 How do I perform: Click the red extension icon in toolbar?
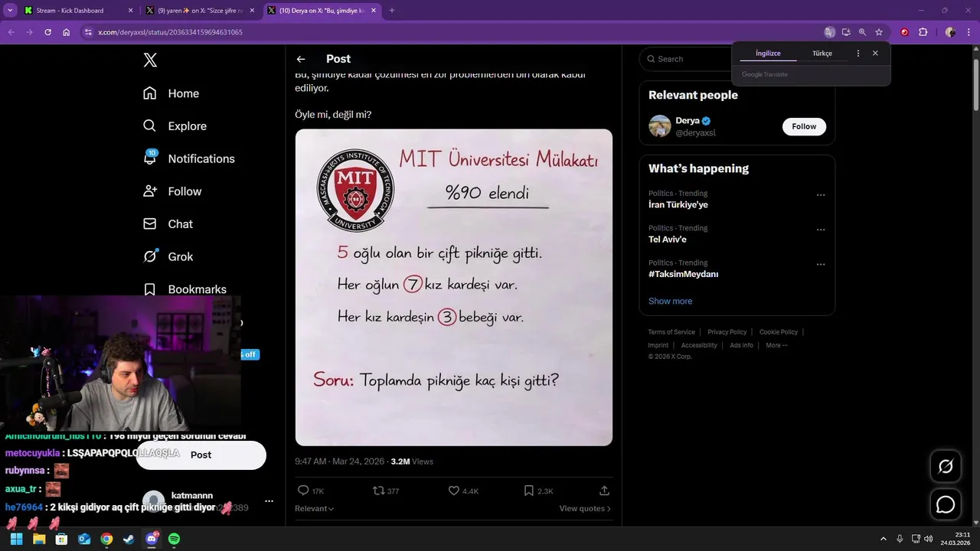[x=904, y=32]
